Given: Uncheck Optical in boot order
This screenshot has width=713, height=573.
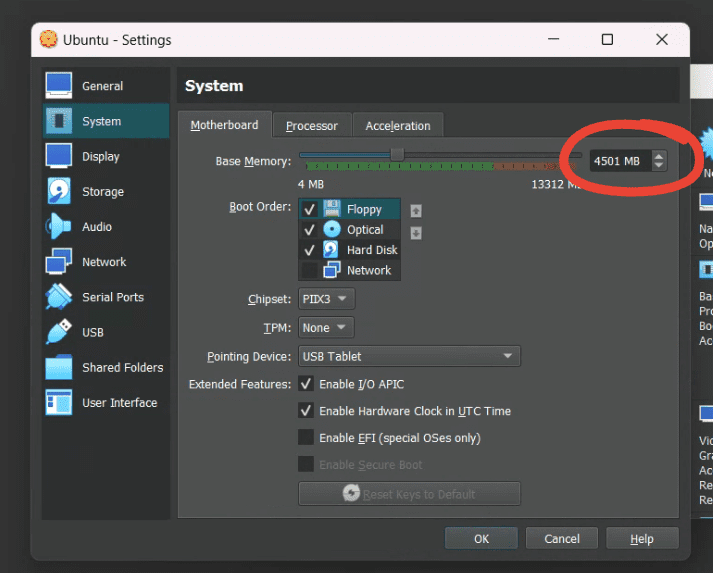Looking at the screenshot, I should (310, 230).
